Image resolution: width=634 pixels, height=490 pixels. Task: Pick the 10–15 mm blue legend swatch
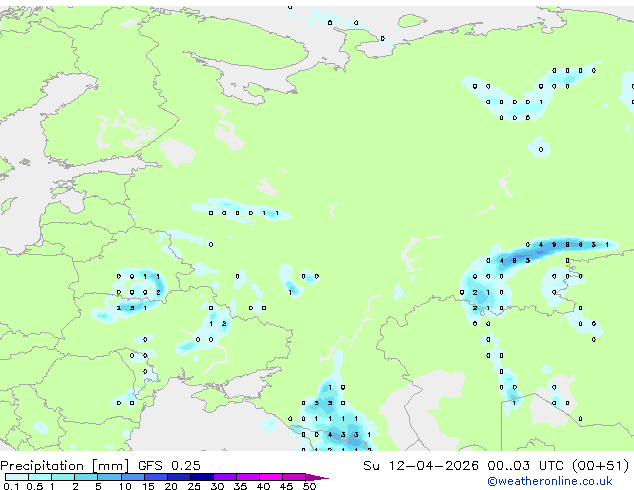(x=133, y=477)
